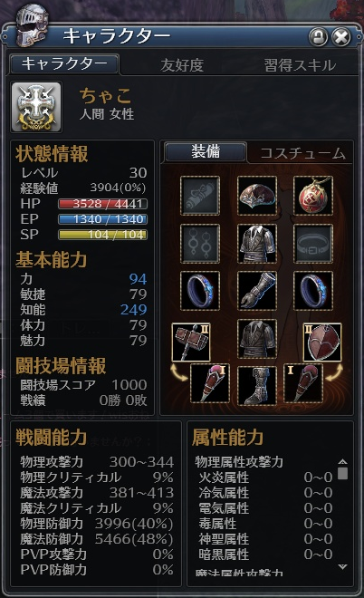Click scroll up arrow in 属性能力 panel

pyautogui.click(x=342, y=462)
